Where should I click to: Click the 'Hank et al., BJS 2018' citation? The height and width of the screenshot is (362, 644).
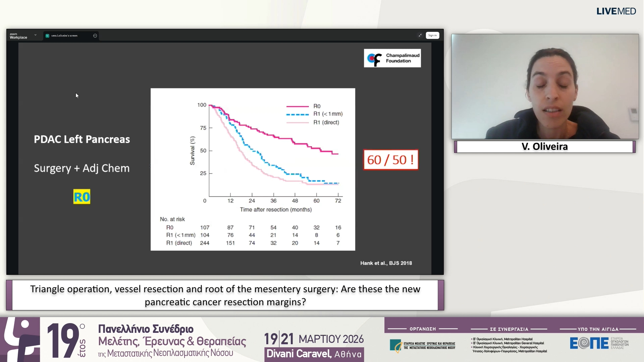(x=386, y=263)
